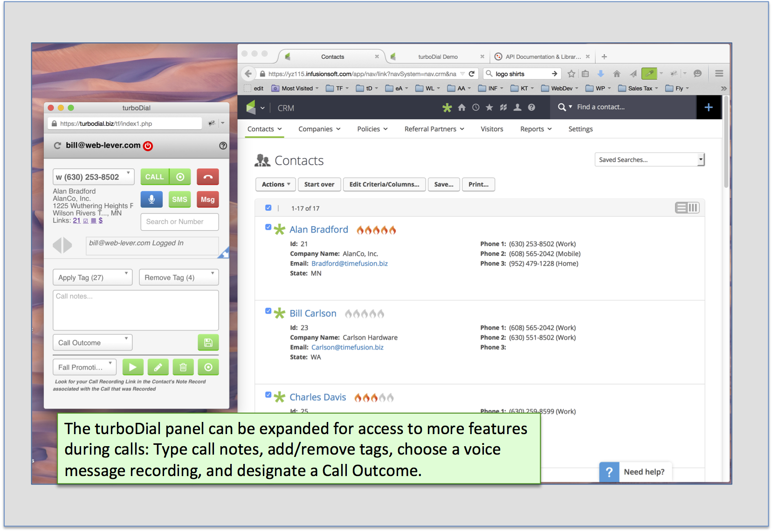Click the green CALL button

click(x=154, y=177)
